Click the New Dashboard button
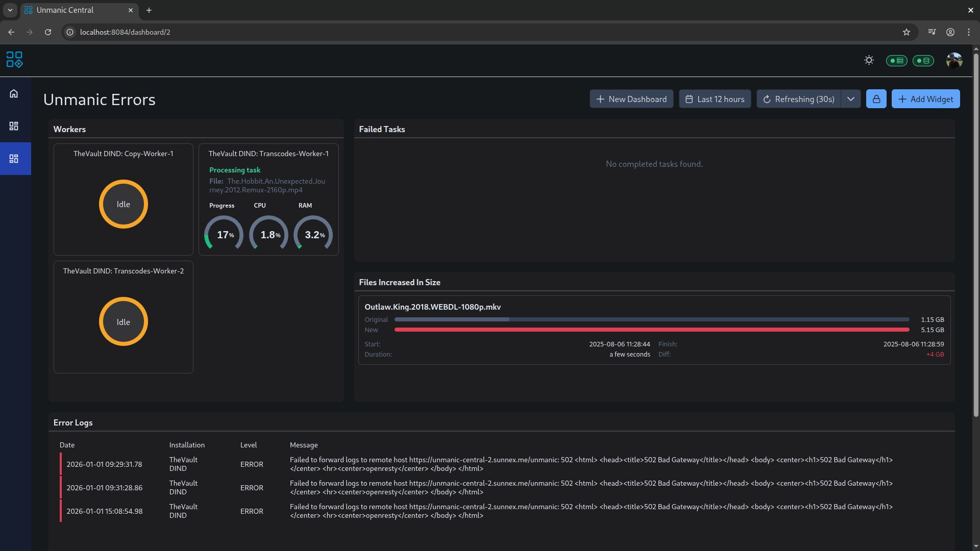 coord(631,98)
